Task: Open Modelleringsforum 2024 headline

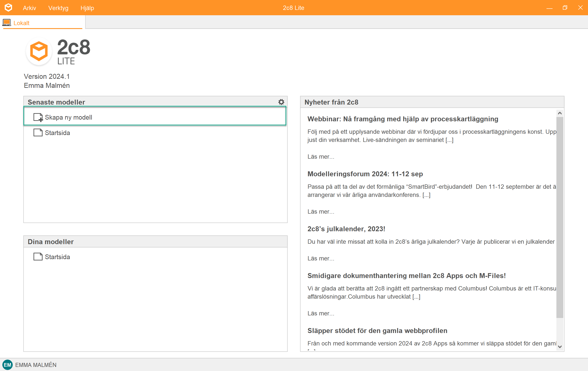Action: coord(365,174)
